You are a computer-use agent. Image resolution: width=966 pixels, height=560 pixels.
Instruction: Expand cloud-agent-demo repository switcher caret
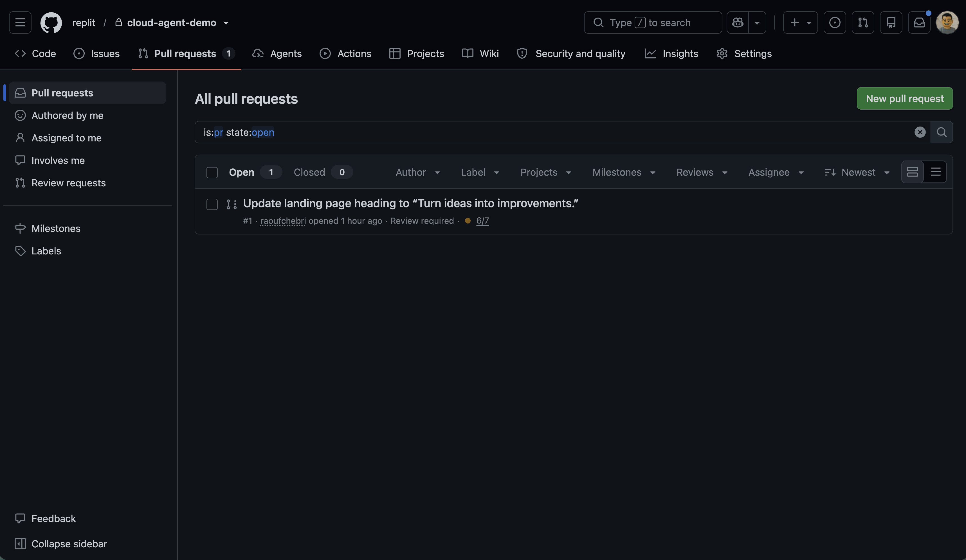click(226, 23)
